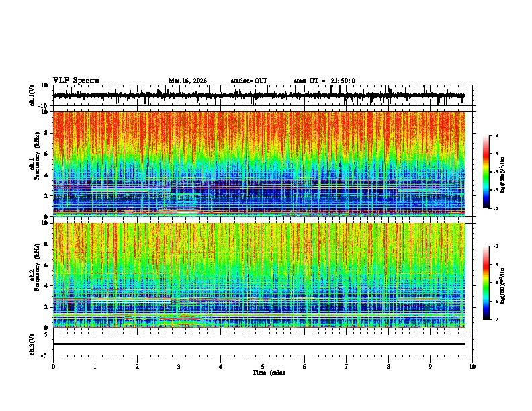This screenshot has width=532, height=411.
Task: Click the ch.1 spectrogram plot area
Action: pos(259,164)
